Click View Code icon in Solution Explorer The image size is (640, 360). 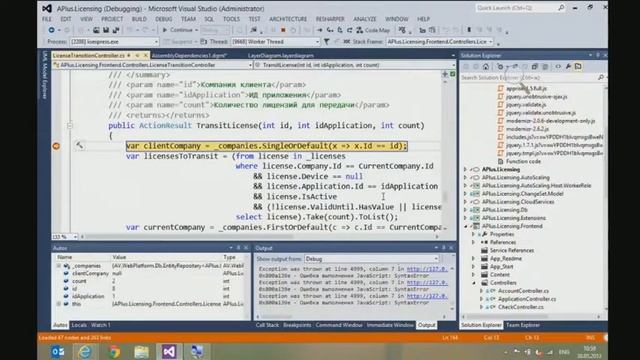tap(558, 67)
